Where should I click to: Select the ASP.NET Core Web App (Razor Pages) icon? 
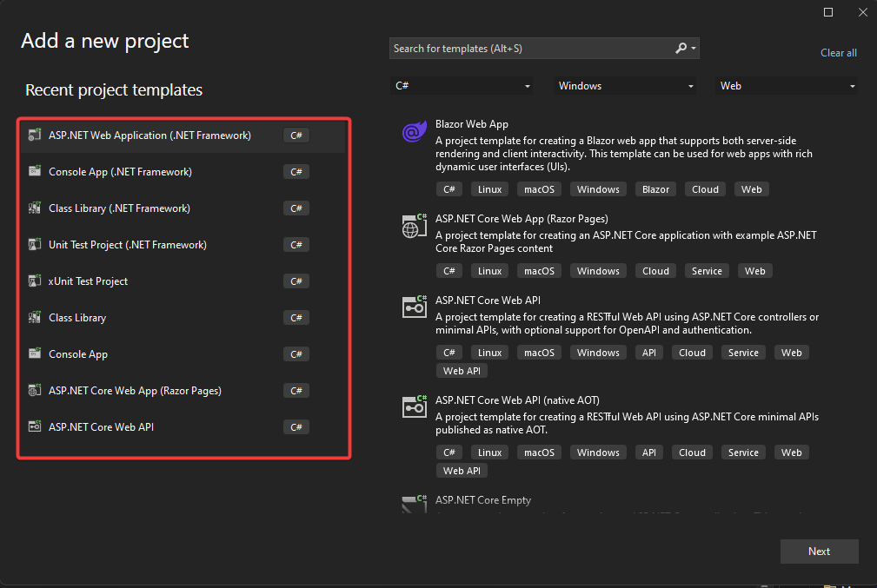pos(413,227)
